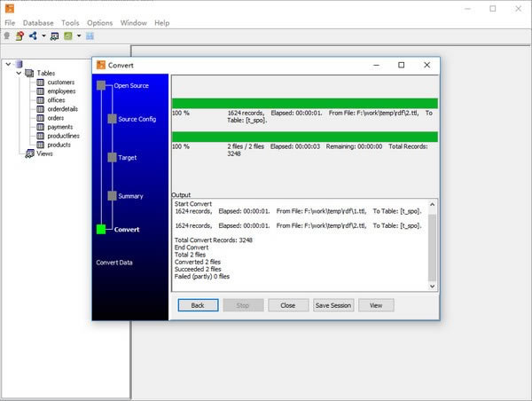Collapse the Tables tree node

tap(18, 74)
